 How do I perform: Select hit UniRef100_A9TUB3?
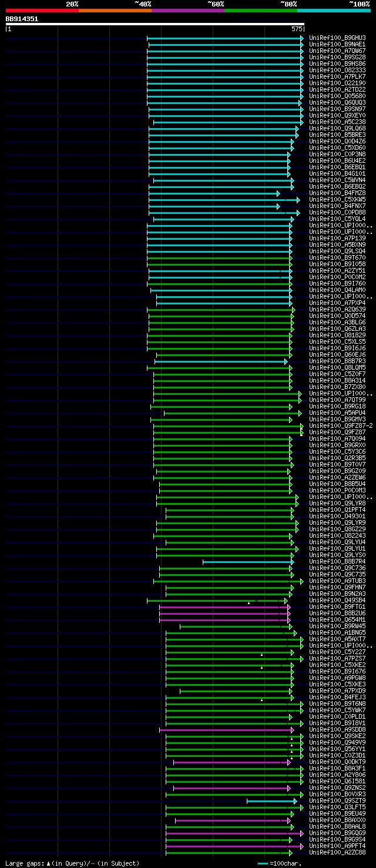pyautogui.click(x=337, y=581)
